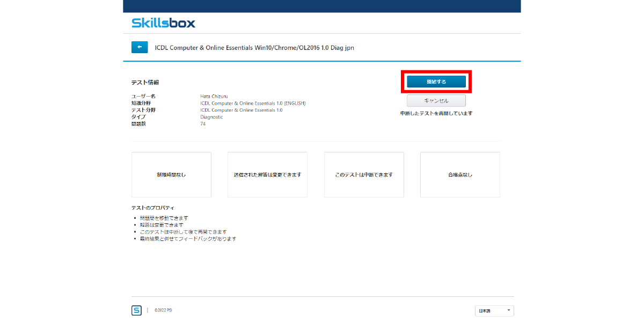This screenshot has height=322, width=644.
Task: Click the test title ICDL Computer & Online Essentials
Action: click(254, 48)
